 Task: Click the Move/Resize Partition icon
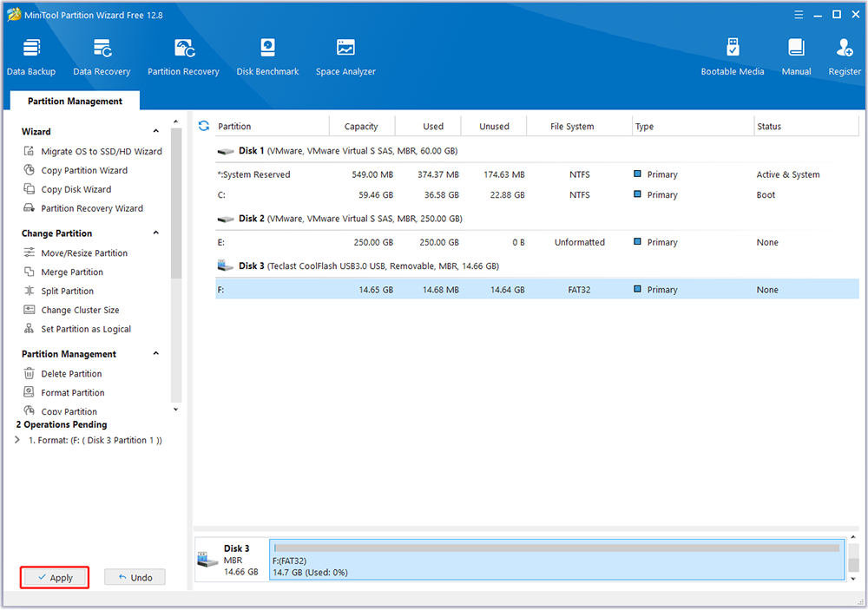(x=29, y=253)
